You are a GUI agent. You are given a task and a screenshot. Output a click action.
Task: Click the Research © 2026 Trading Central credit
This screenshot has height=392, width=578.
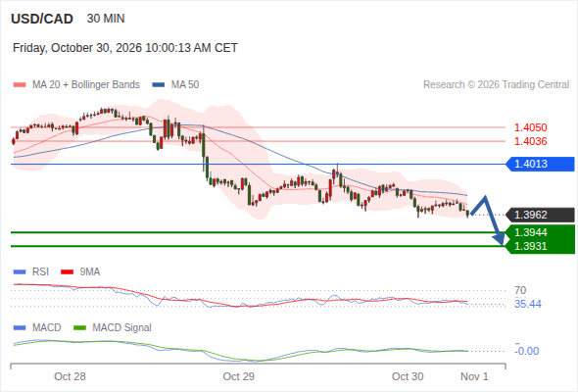point(496,85)
